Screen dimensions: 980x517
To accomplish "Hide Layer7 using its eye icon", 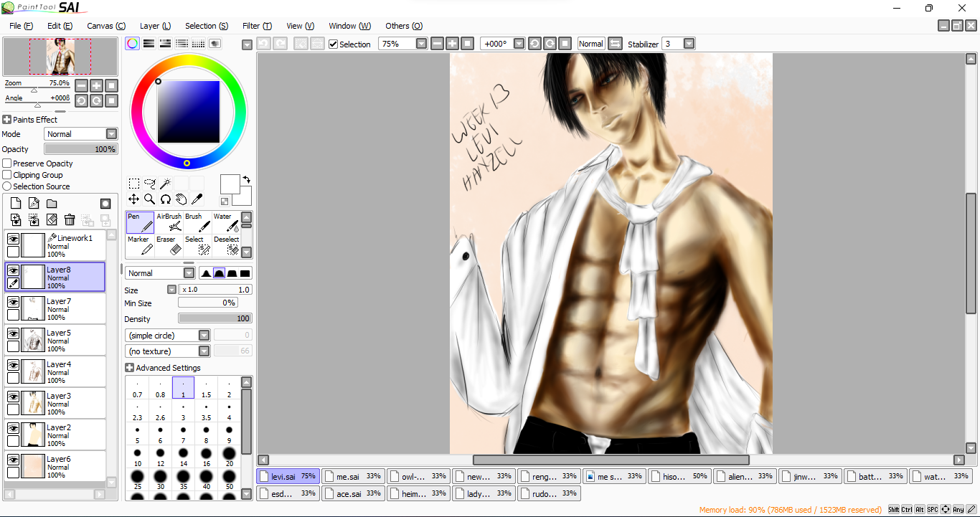I will [13, 302].
